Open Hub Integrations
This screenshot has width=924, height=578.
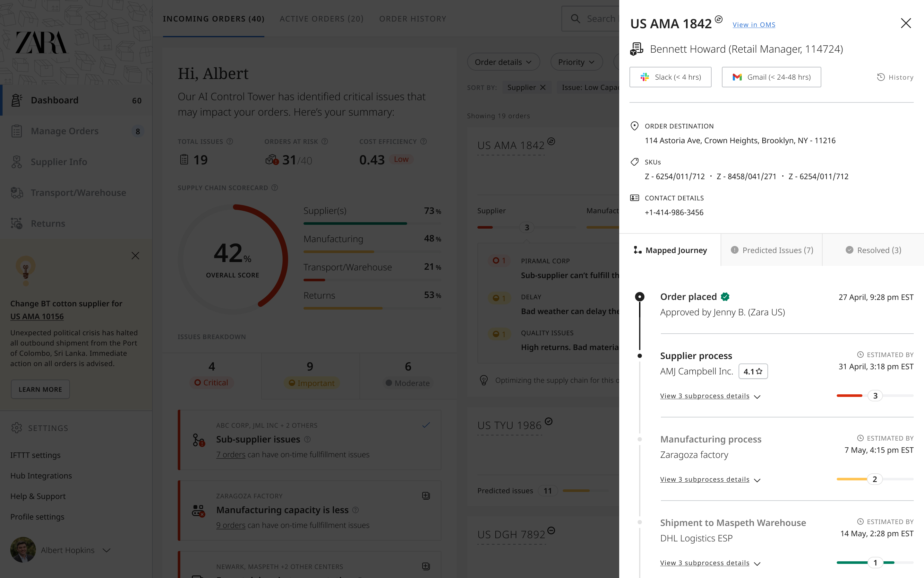click(41, 476)
